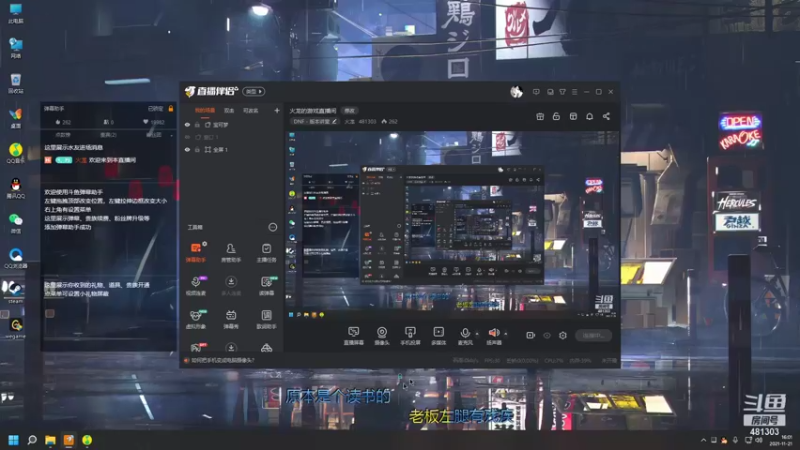The width and height of the screenshot is (800, 450).
Task: Expand 弹幕助手 tab dropdown arrow
Action: [x=171, y=135]
